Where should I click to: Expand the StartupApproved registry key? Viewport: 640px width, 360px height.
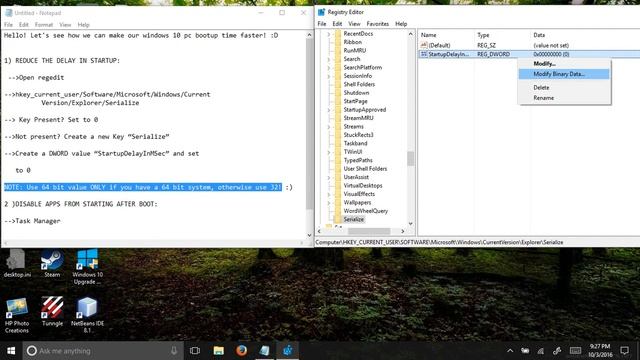329,110
